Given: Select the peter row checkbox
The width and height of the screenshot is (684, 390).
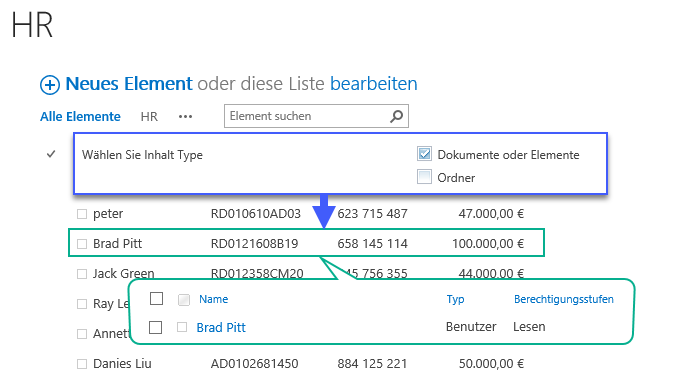Looking at the screenshot, I should tap(82, 214).
